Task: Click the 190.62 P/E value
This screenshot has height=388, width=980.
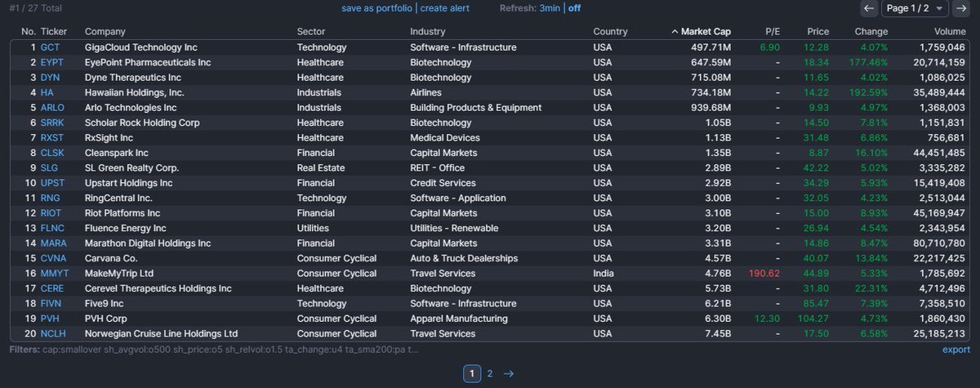Action: click(766, 274)
